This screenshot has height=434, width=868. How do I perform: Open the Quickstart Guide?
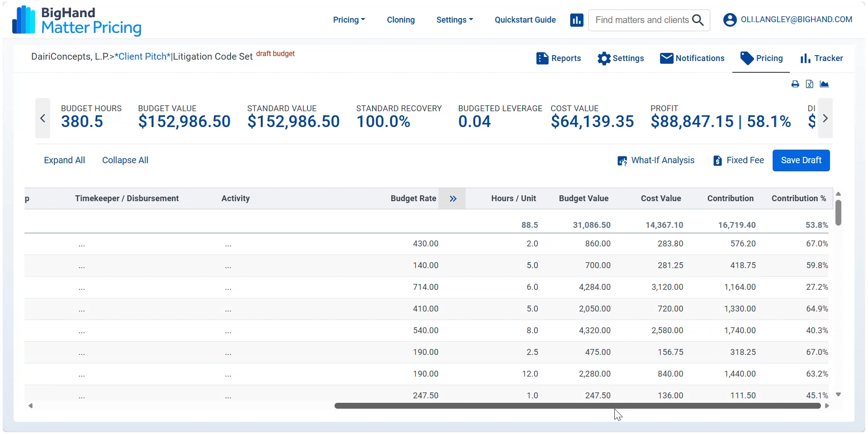(525, 20)
